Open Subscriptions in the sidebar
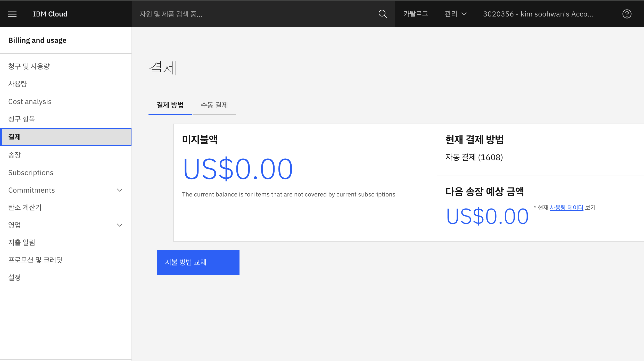644x361 pixels. [x=31, y=173]
